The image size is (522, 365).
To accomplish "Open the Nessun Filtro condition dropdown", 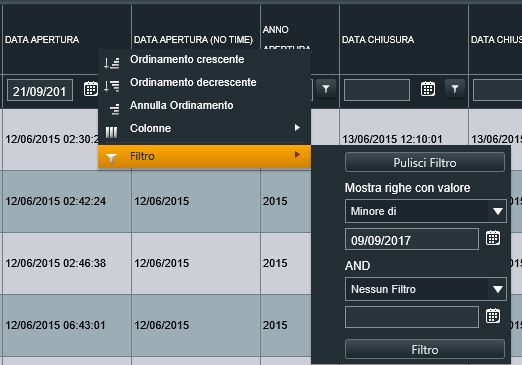I will point(426,289).
